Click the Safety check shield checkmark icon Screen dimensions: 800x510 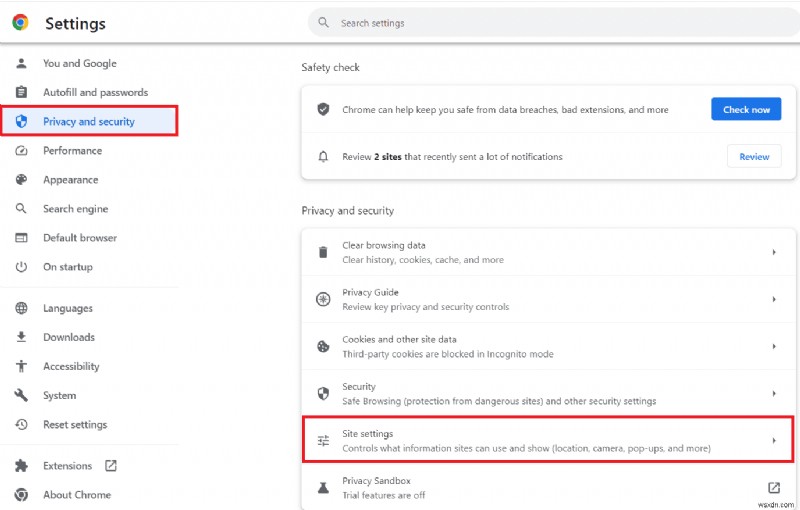click(323, 109)
